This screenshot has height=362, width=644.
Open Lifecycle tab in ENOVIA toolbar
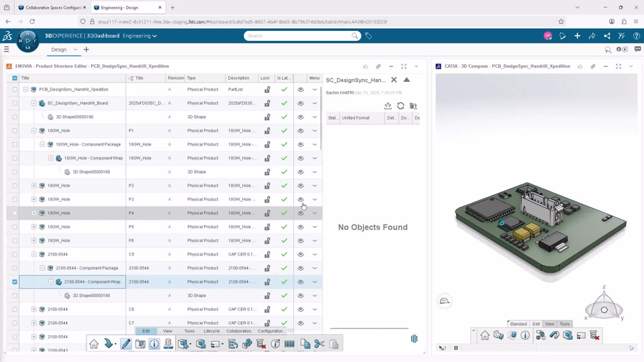point(211,330)
